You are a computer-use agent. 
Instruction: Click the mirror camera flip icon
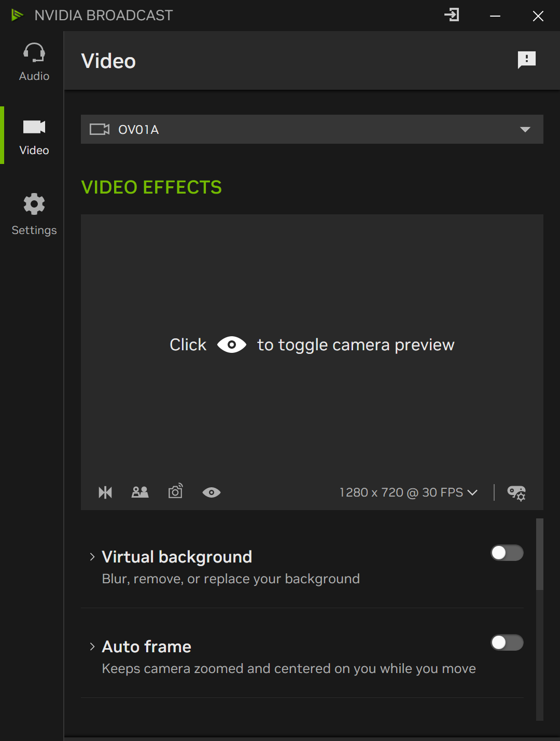pyautogui.click(x=105, y=492)
